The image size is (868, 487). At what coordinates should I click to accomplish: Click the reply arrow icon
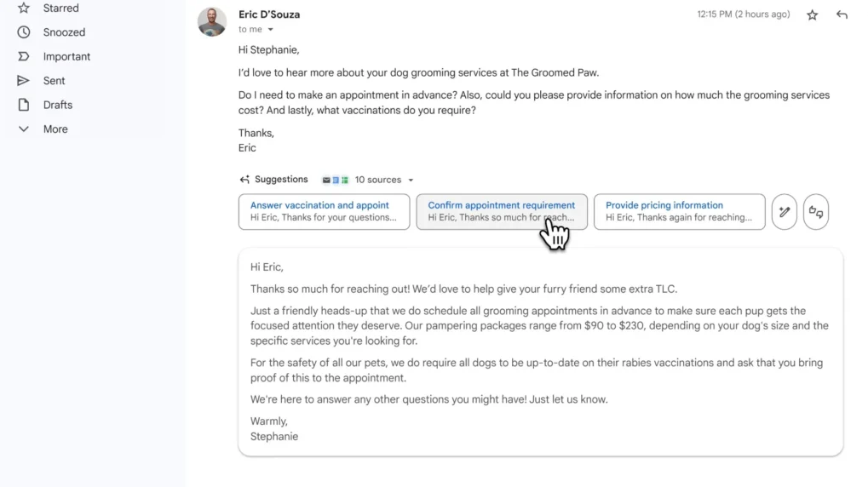point(842,15)
